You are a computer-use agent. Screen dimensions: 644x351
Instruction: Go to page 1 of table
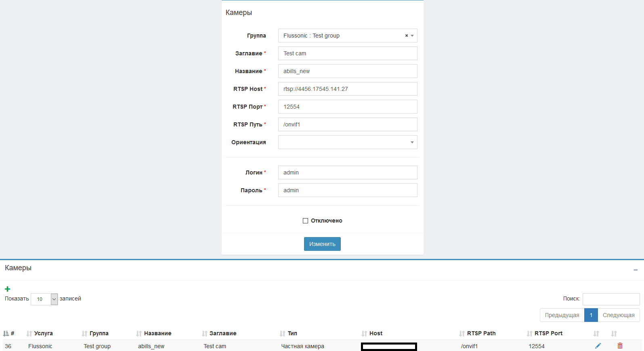click(591, 315)
